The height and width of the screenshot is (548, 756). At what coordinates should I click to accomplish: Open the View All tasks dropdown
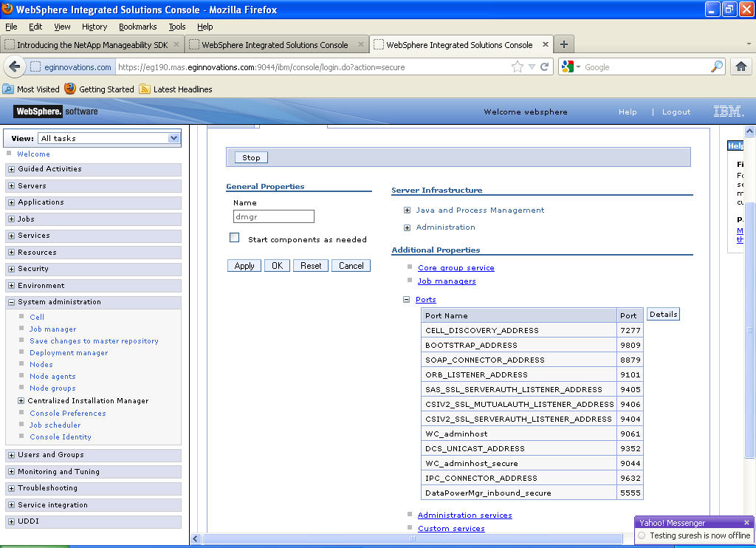(x=109, y=138)
